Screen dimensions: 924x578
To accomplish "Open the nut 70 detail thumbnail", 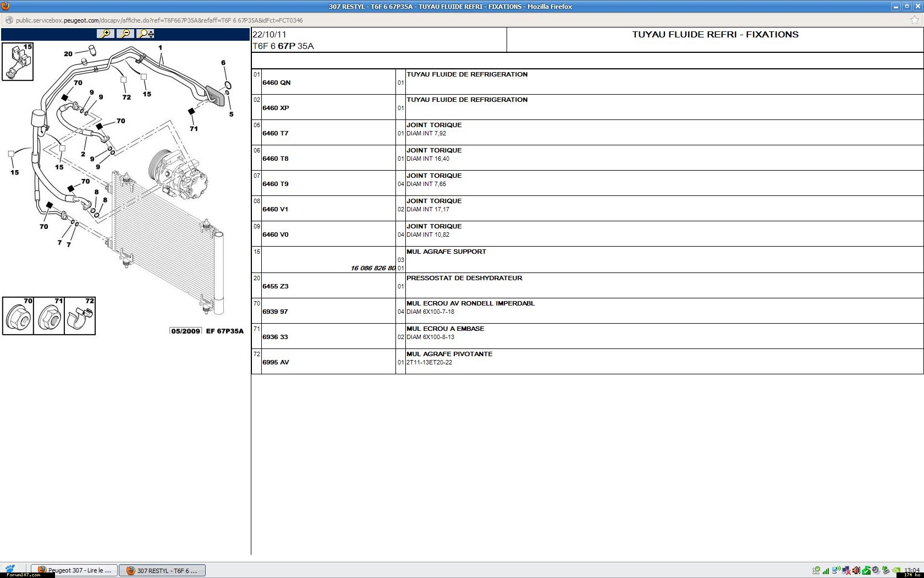I will (x=18, y=315).
